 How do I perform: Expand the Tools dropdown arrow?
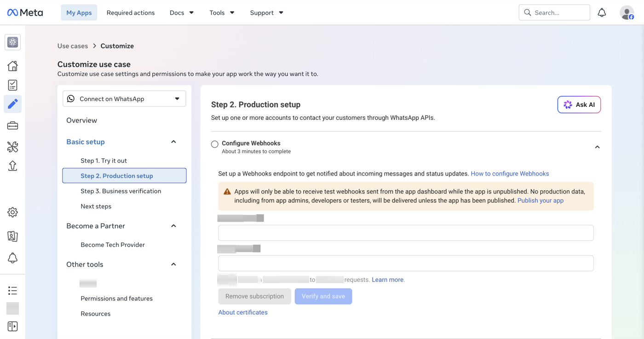pos(232,12)
